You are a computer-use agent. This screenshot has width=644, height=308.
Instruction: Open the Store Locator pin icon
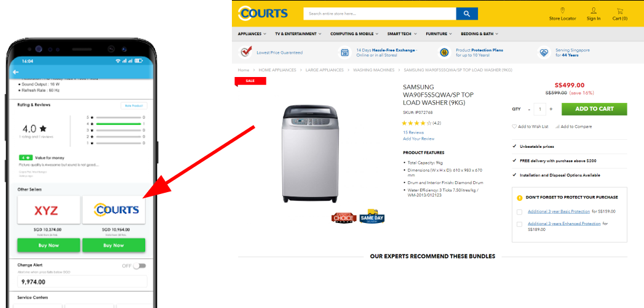(562, 10)
